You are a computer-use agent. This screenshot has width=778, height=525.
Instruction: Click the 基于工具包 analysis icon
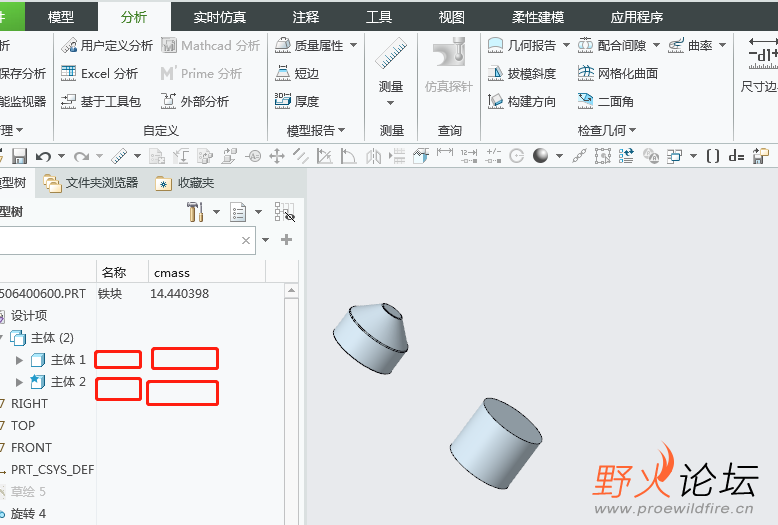coord(68,101)
